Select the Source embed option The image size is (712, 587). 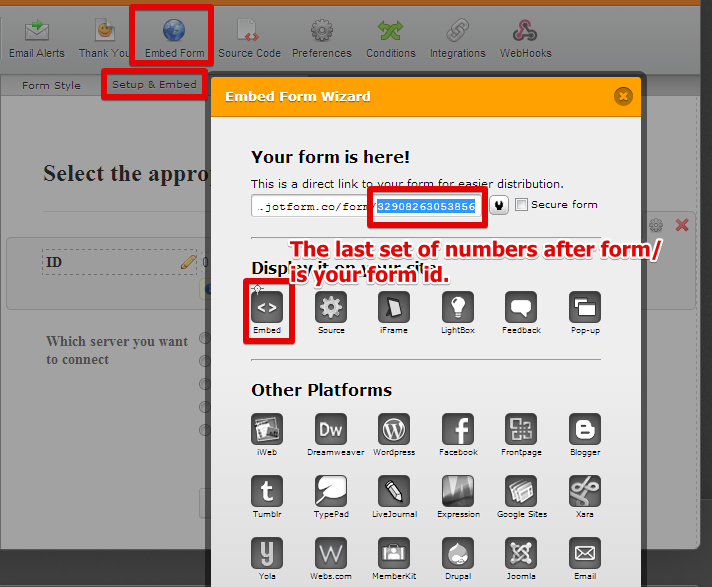pyautogui.click(x=331, y=308)
